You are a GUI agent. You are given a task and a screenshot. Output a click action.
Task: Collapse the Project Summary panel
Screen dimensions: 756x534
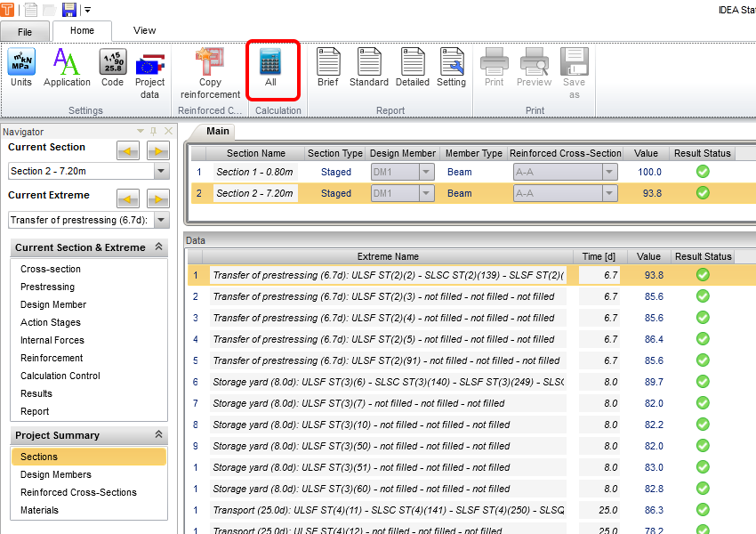point(158,435)
